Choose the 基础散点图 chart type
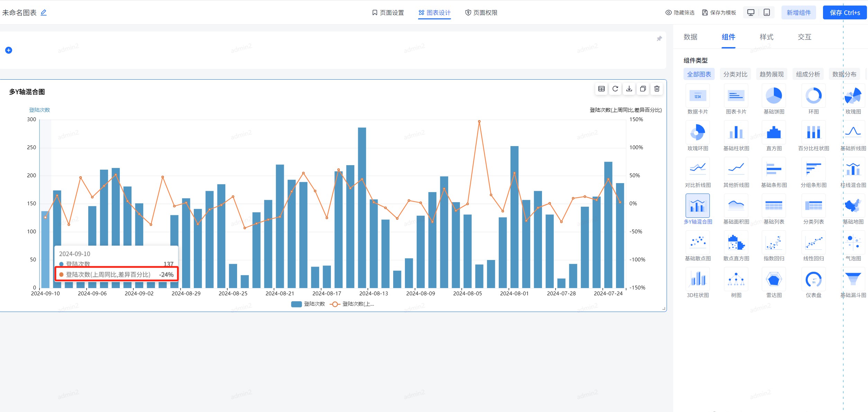This screenshot has height=412, width=868. tap(698, 247)
